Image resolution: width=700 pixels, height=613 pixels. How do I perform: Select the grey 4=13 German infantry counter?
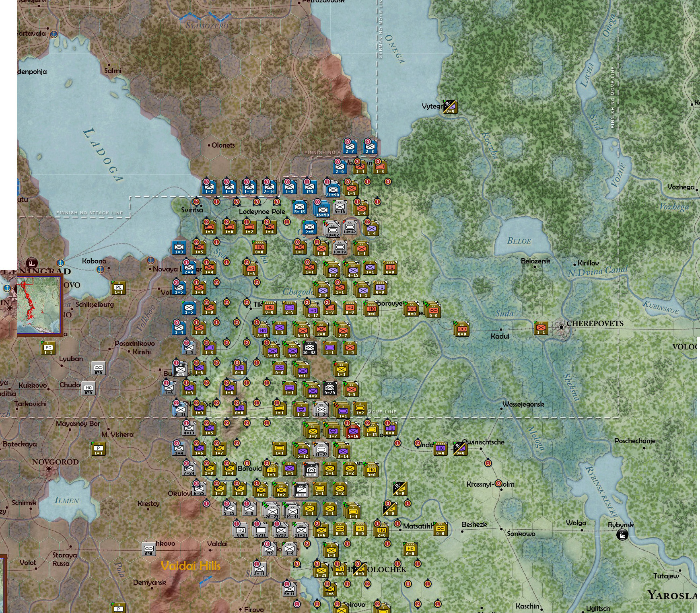[189, 428]
